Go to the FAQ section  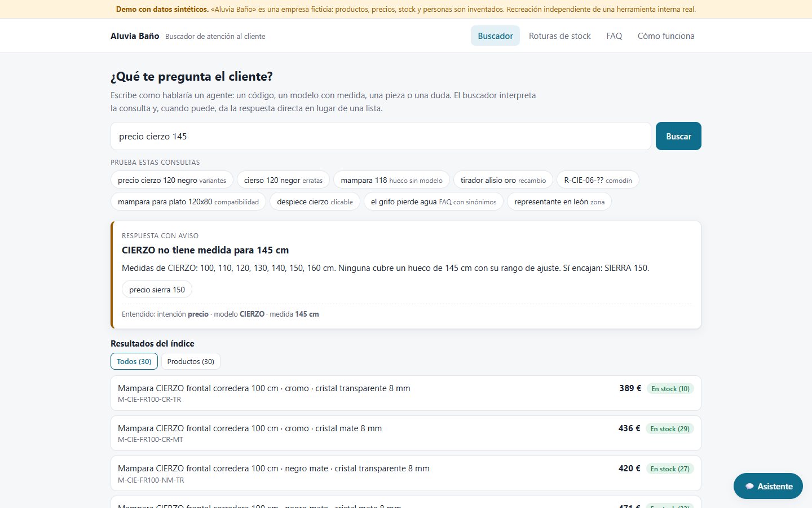point(614,36)
